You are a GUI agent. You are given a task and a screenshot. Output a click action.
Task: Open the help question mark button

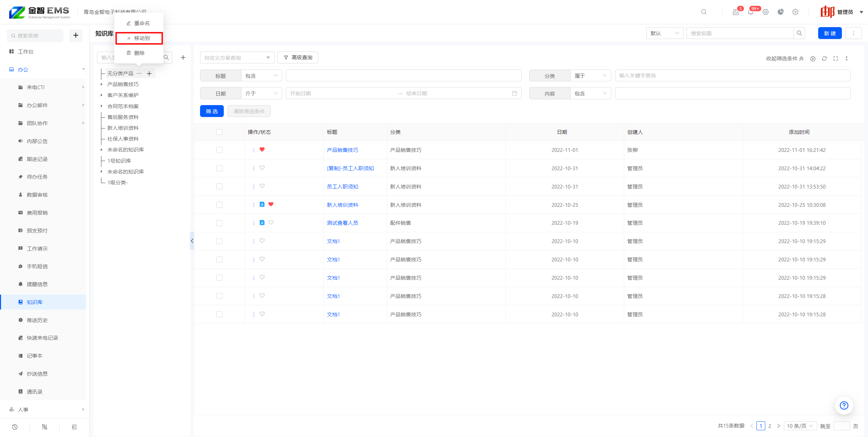tap(844, 405)
